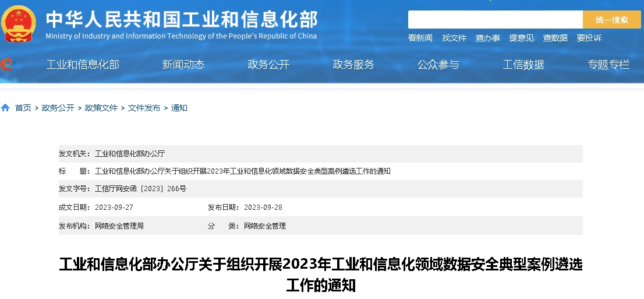Open the 看新闻 quick link
The image size is (644, 299).
tap(420, 38)
